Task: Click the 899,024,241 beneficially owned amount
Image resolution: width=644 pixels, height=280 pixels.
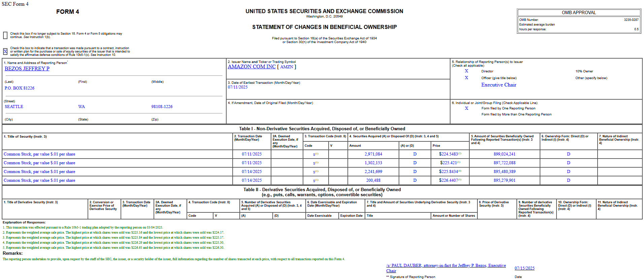Action: coord(505,154)
